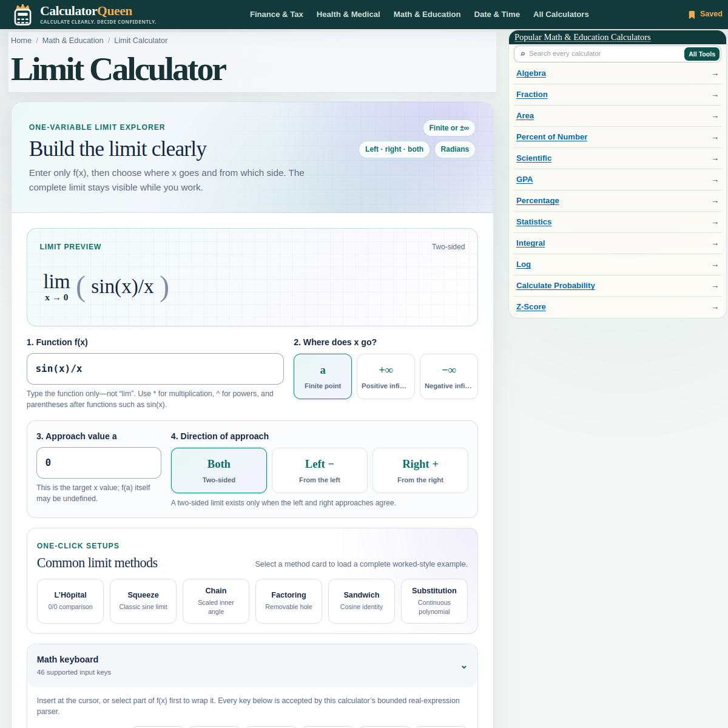The width and height of the screenshot is (728, 728).
Task: Click the Finite or ±∞ chip
Action: pos(449,128)
